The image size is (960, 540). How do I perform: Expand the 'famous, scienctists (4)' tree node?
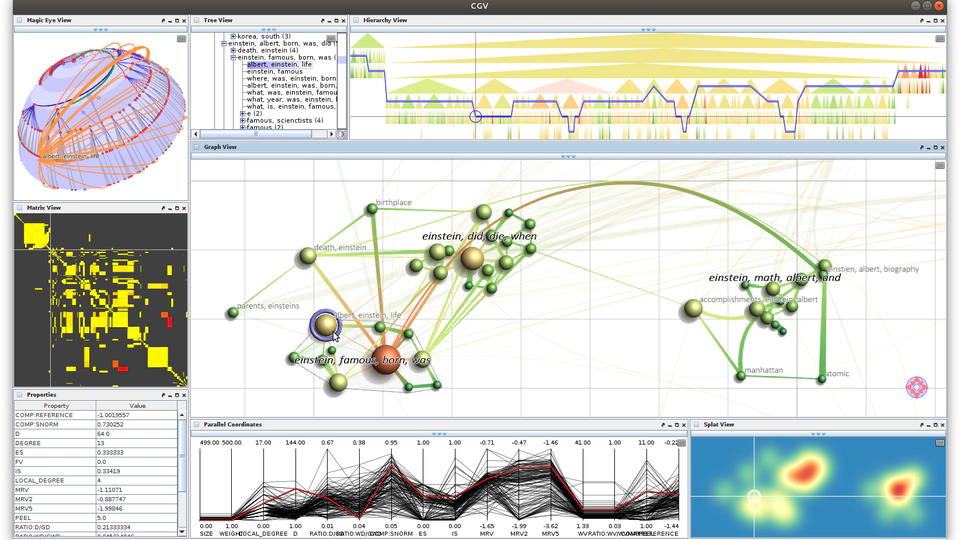(x=242, y=121)
